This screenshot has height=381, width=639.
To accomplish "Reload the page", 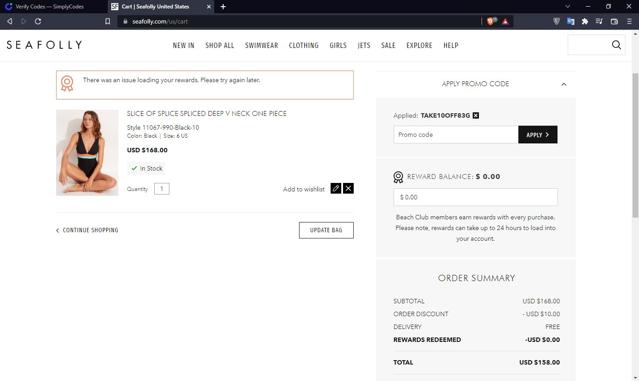I will [x=38, y=21].
